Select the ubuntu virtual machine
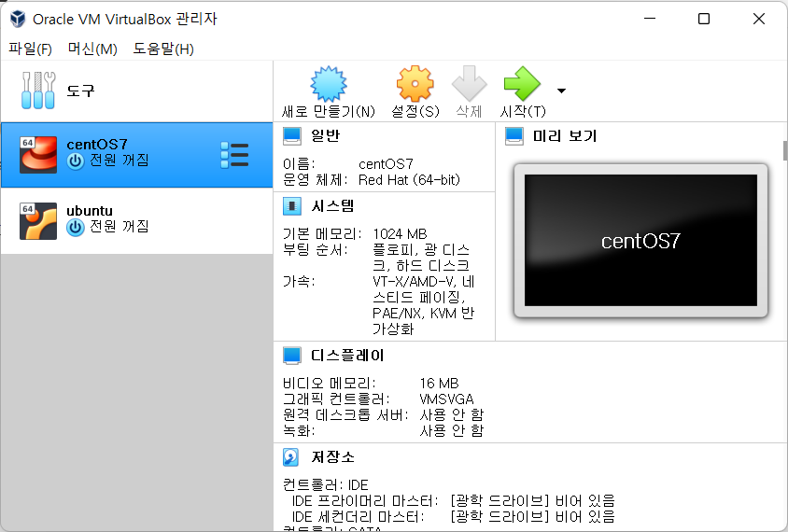 (136, 221)
